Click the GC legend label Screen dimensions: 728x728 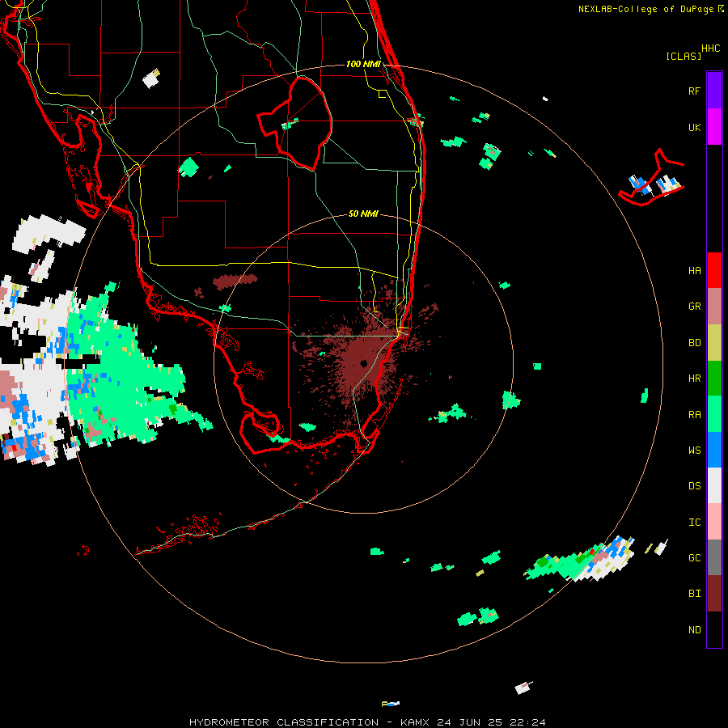(x=694, y=558)
